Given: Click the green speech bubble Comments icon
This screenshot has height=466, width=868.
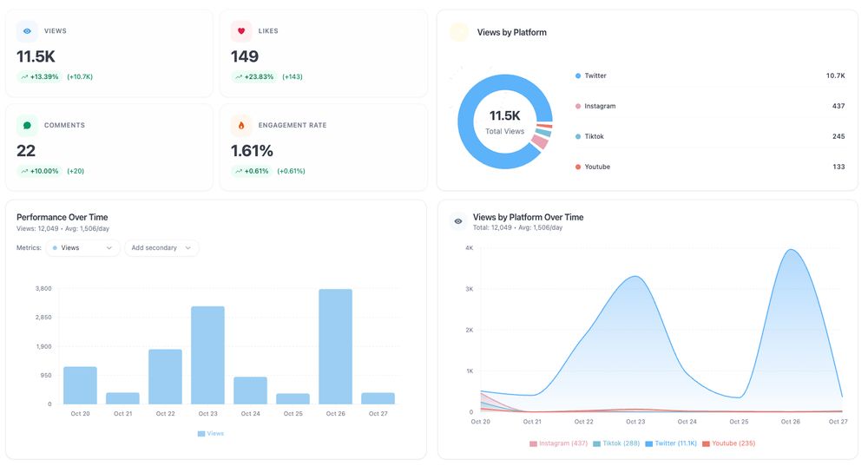Looking at the screenshot, I should 27,126.
